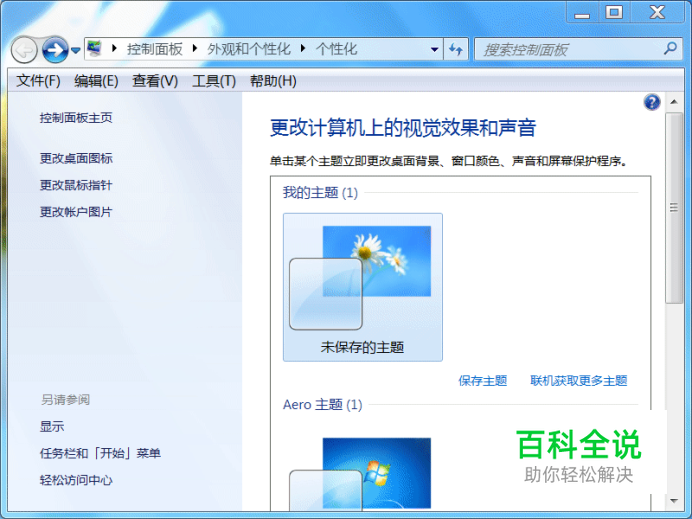Screen dimensions: 692x519
Task: Open the 查看(V) menu
Action: [x=155, y=81]
